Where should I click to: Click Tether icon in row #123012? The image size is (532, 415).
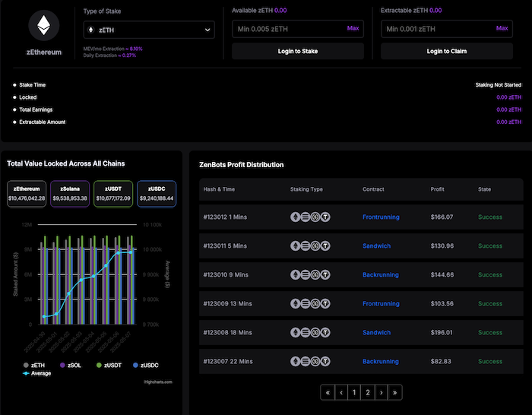coord(325,217)
